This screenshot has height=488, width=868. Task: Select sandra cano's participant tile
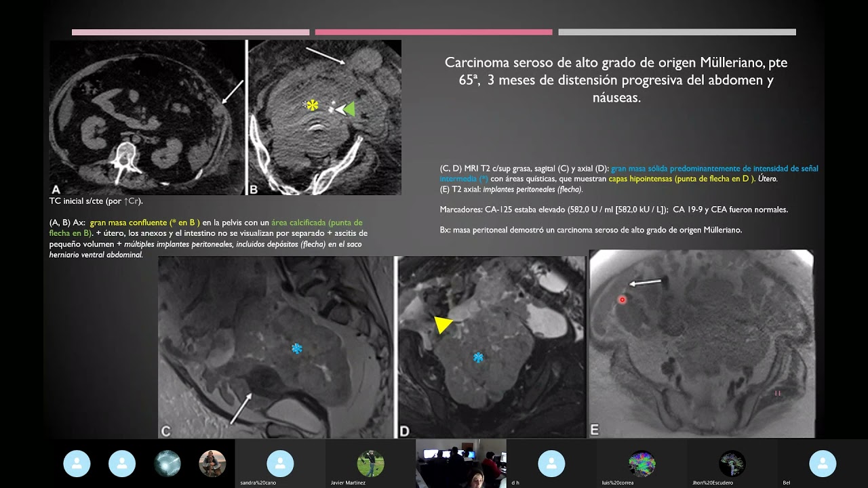[280, 464]
